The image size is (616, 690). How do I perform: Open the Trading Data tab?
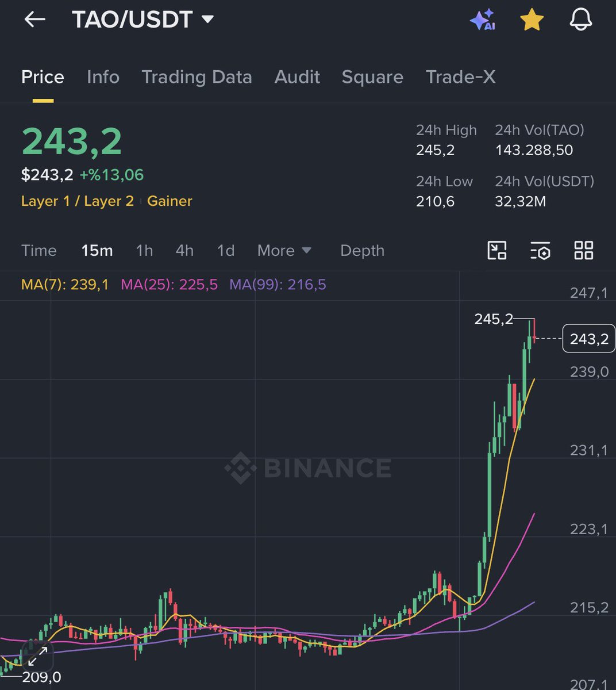pyautogui.click(x=197, y=77)
